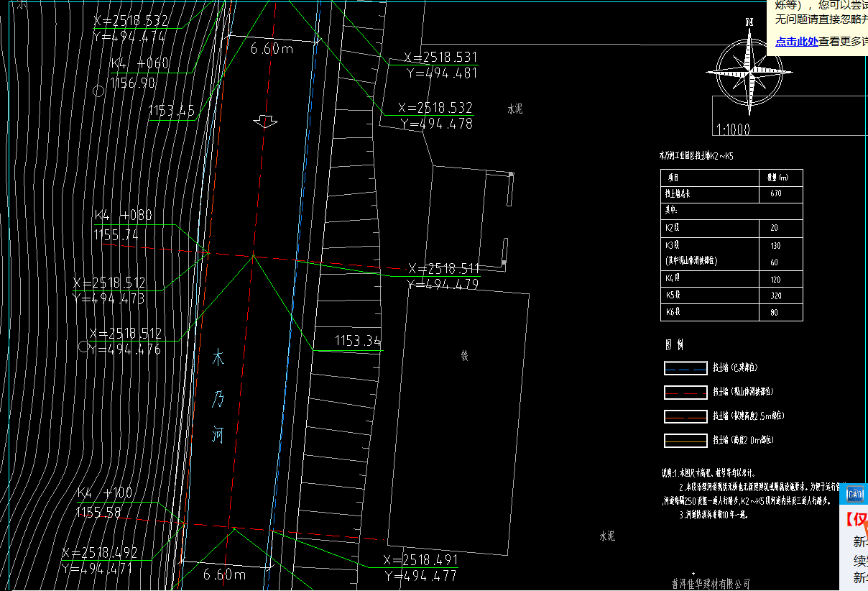Image resolution: width=868 pixels, height=591 pixels.
Task: Select coordinate text Y=494.476
Action: click(125, 350)
